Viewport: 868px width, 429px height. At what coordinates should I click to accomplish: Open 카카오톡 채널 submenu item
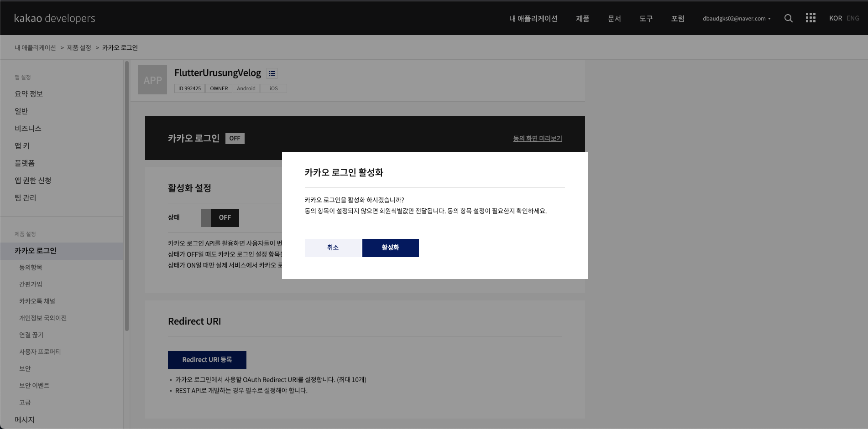(37, 301)
